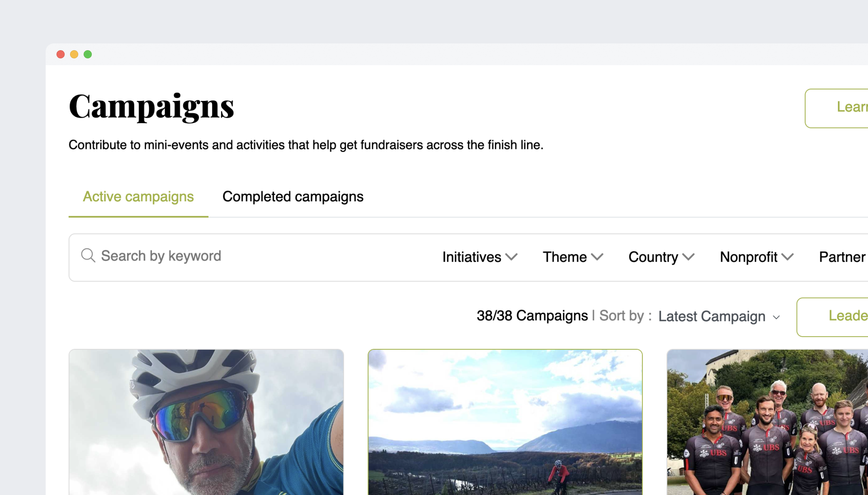Open the Partner filter dropdown
868x495 pixels.
pyautogui.click(x=842, y=257)
